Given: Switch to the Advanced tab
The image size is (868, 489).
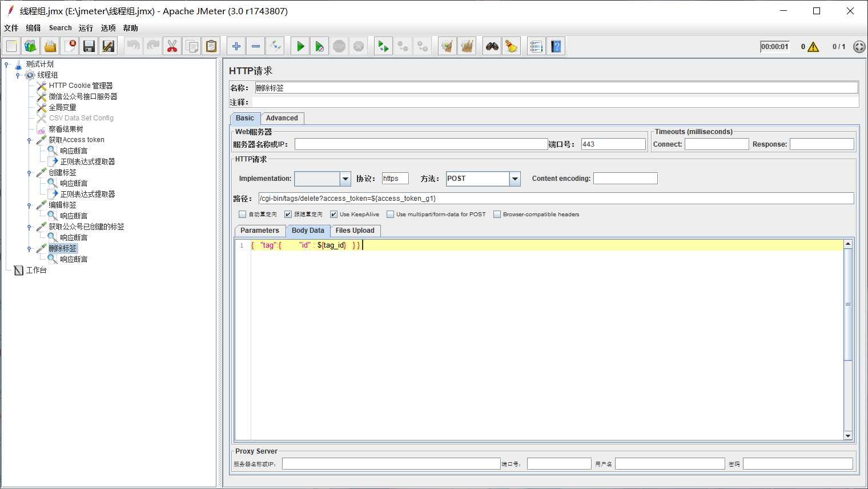Looking at the screenshot, I should coord(282,118).
